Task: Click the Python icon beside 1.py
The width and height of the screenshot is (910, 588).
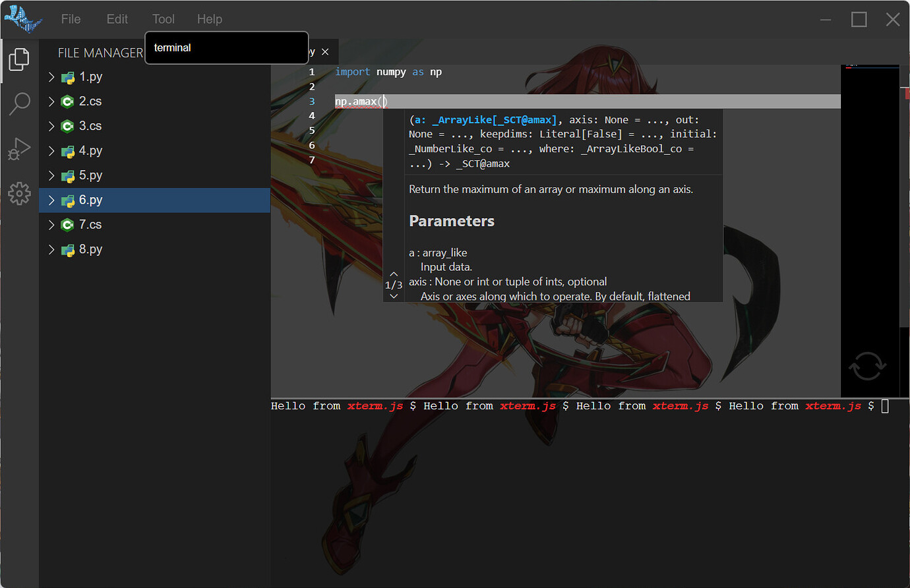Action: pos(68,76)
